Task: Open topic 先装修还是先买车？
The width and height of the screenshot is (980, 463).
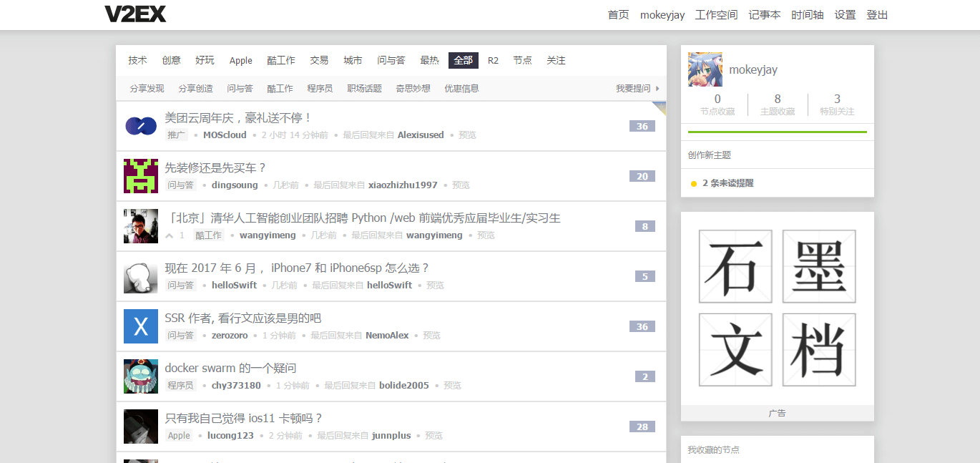Action: (215, 168)
